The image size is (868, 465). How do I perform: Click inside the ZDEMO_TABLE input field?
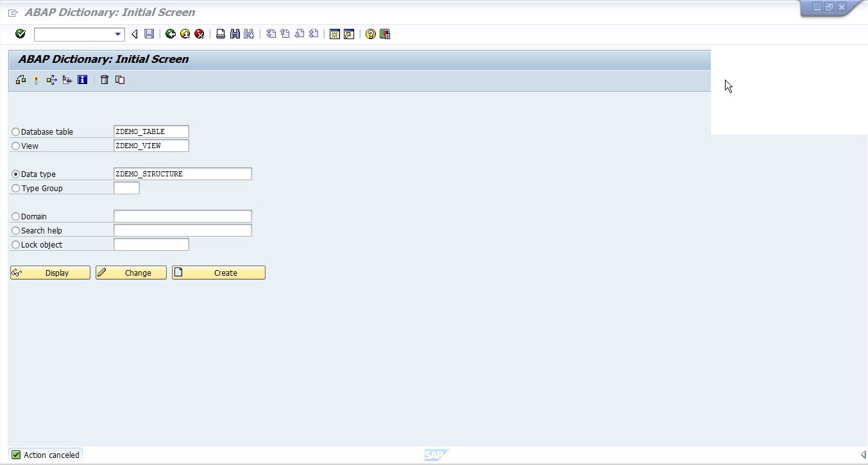[151, 131]
